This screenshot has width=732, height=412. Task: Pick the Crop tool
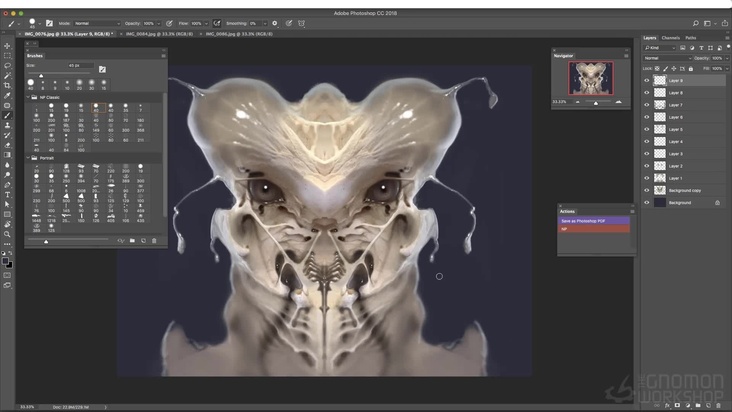pyautogui.click(x=7, y=86)
